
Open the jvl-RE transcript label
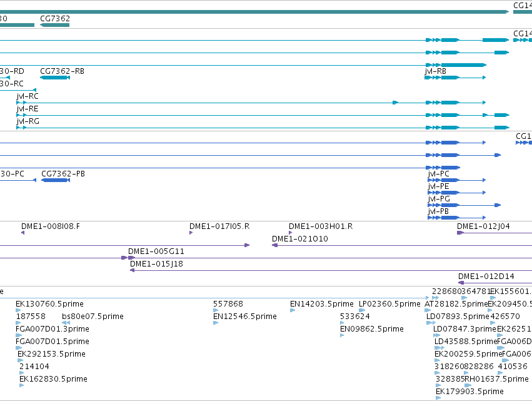28,109
